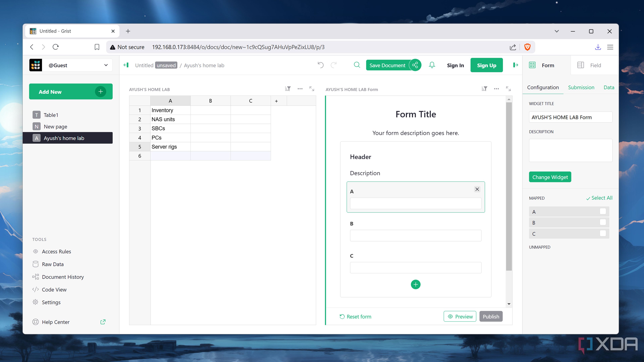644x362 pixels.
Task: Open the Form panel tab
Action: 546,65
